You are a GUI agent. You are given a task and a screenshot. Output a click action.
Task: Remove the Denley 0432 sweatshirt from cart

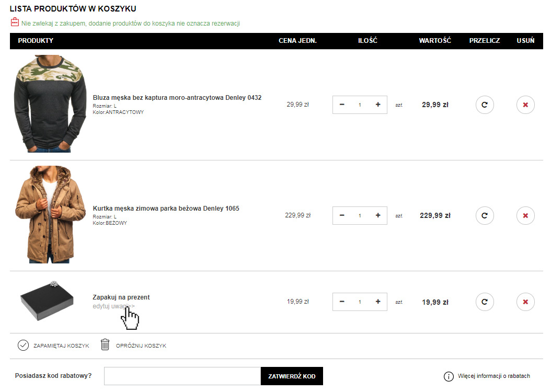click(x=525, y=105)
